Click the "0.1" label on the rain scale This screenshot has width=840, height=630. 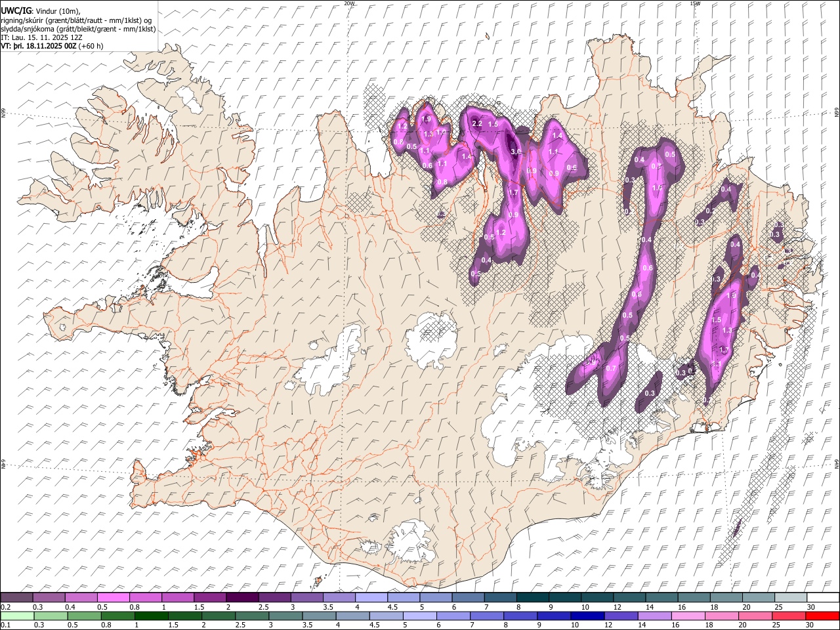coord(5,625)
